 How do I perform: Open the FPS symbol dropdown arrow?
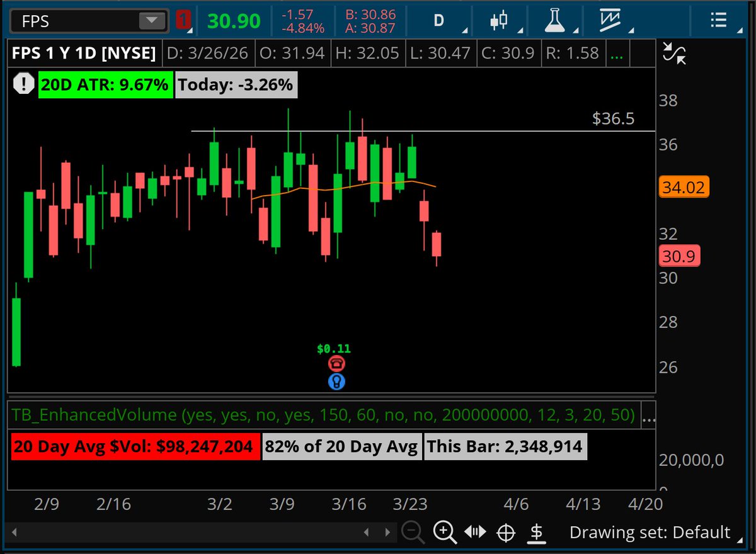click(151, 21)
